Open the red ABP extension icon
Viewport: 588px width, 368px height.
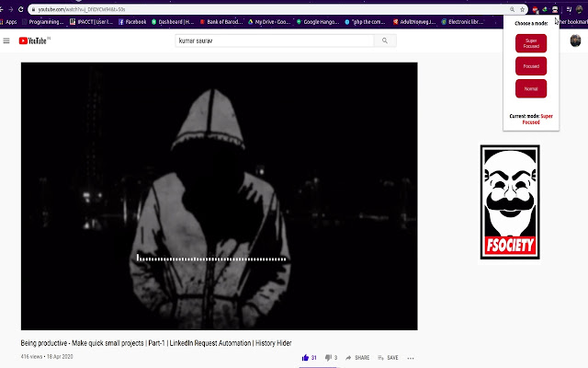pyautogui.click(x=535, y=9)
